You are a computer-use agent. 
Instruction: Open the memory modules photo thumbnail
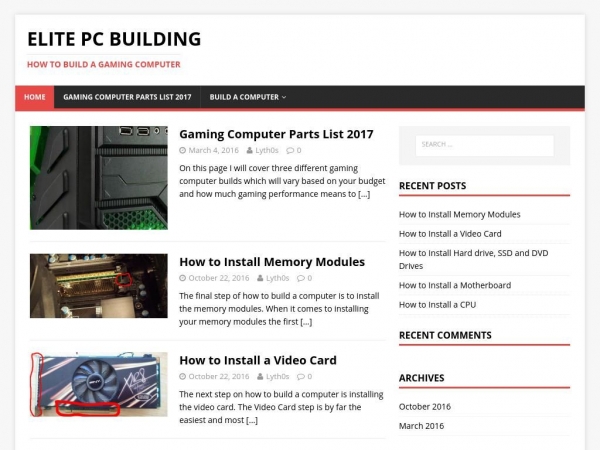(99, 286)
